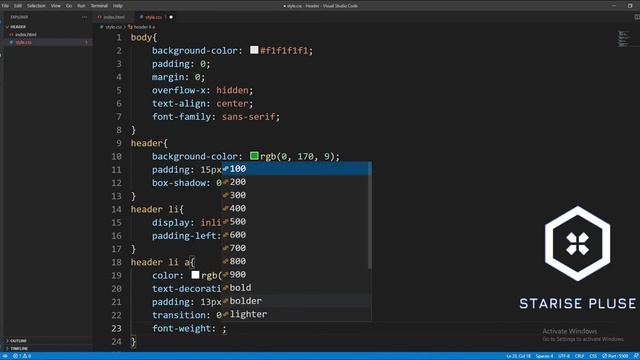The width and height of the screenshot is (640, 360).
Task: Click the feedback icon at status bar end
Action: pos(636,356)
